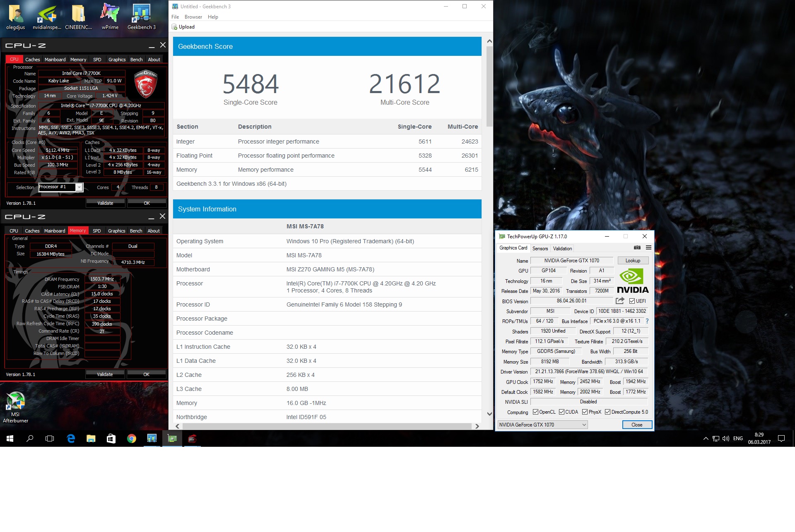Switch to CPU-Z MSI taskbar icon
The width and height of the screenshot is (795, 532).
point(192,439)
